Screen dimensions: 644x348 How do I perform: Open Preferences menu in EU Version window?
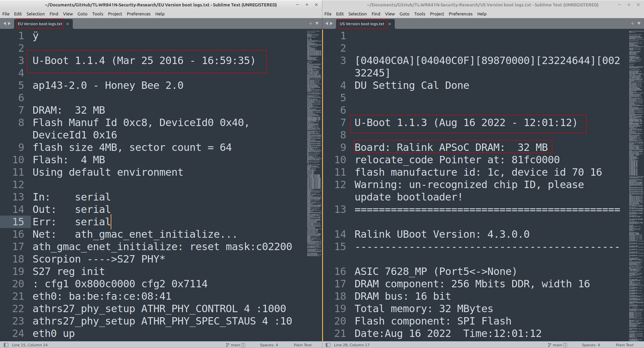point(139,14)
